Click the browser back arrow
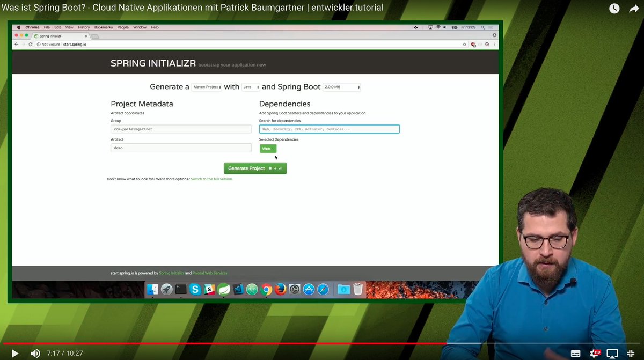The width and height of the screenshot is (644, 360). point(16,44)
